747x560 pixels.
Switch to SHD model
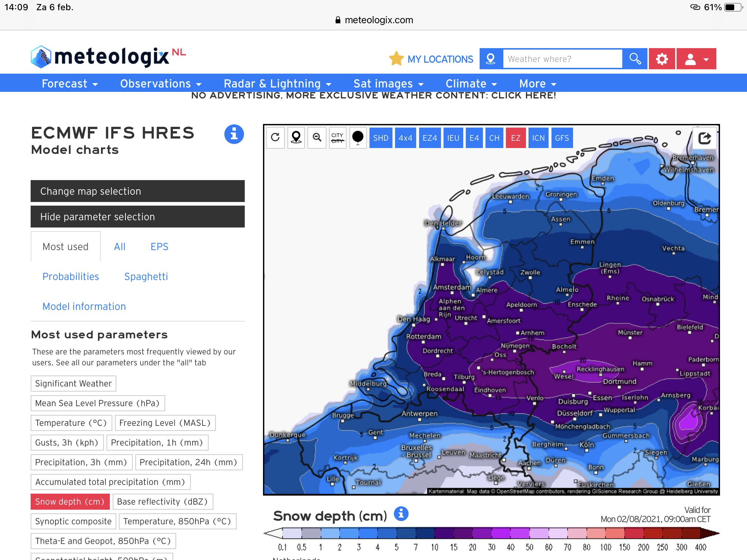pyautogui.click(x=381, y=138)
